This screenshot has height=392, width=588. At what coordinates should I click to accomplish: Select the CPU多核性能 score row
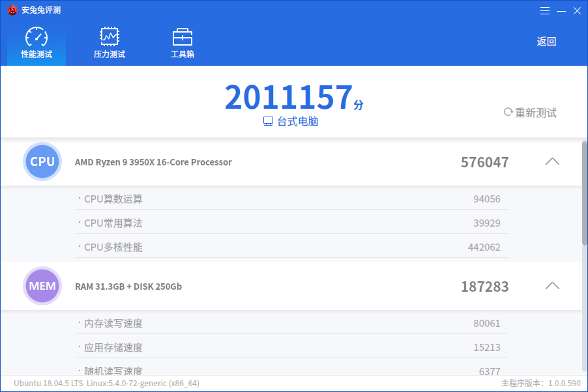(x=291, y=247)
